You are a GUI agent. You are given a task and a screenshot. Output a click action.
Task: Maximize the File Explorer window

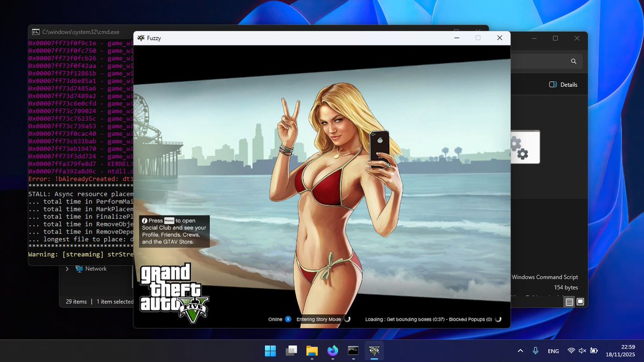[555, 38]
